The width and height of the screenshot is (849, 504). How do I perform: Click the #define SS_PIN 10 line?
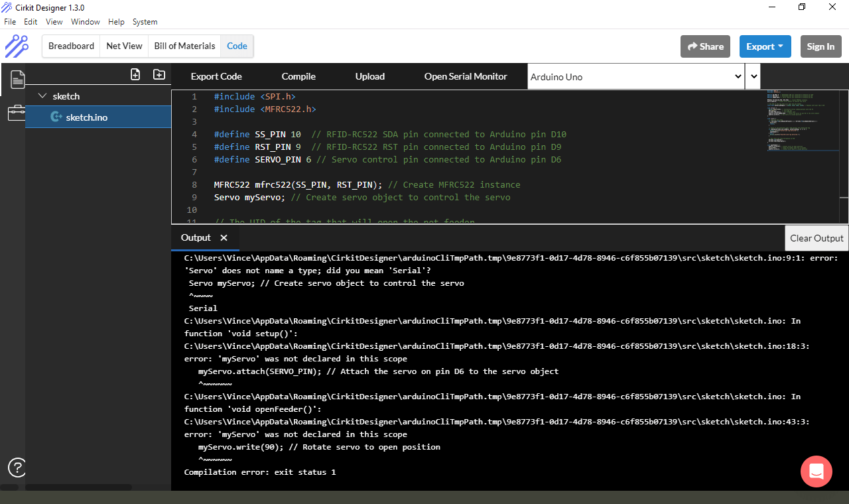point(390,135)
